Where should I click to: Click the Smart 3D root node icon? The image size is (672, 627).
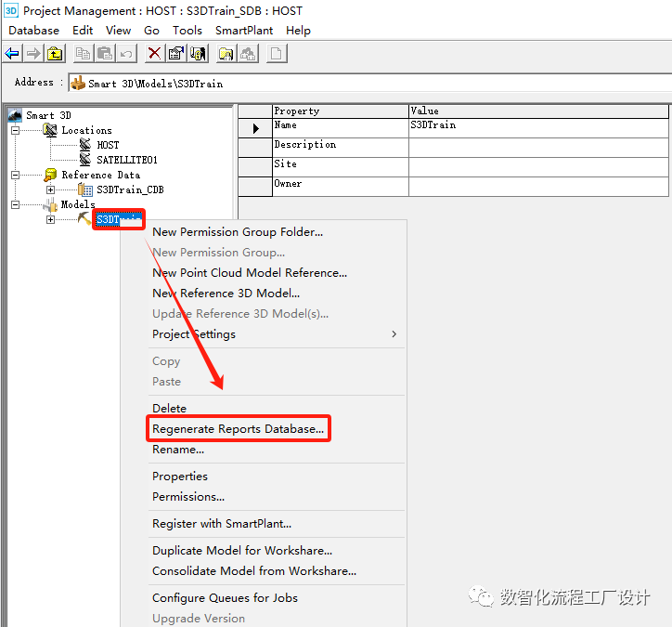[15, 115]
